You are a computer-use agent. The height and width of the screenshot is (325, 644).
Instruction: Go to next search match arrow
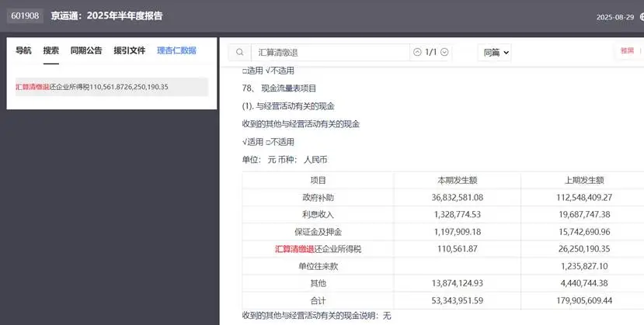(x=444, y=52)
